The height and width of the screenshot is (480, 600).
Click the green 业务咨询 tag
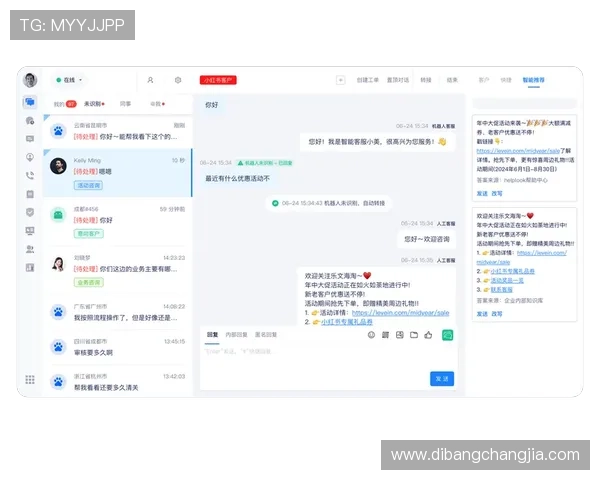pyautogui.click(x=89, y=282)
